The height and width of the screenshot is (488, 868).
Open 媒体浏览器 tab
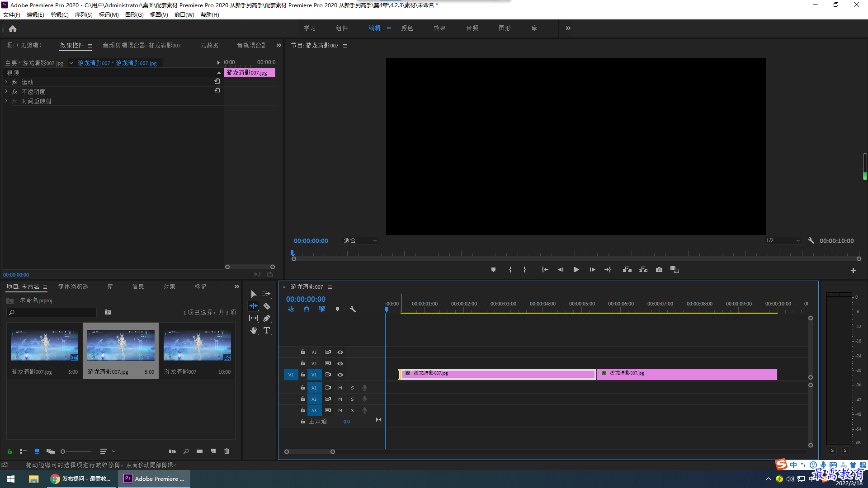coord(73,287)
